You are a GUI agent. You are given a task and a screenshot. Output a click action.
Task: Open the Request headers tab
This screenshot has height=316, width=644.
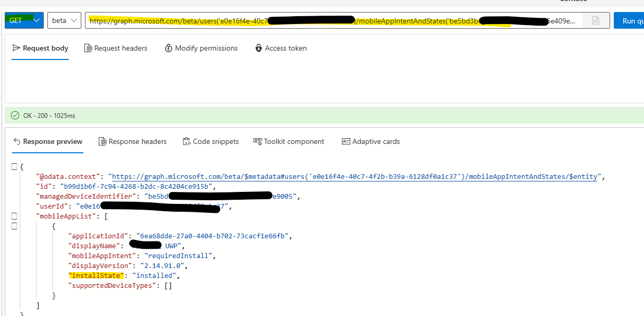point(116,48)
